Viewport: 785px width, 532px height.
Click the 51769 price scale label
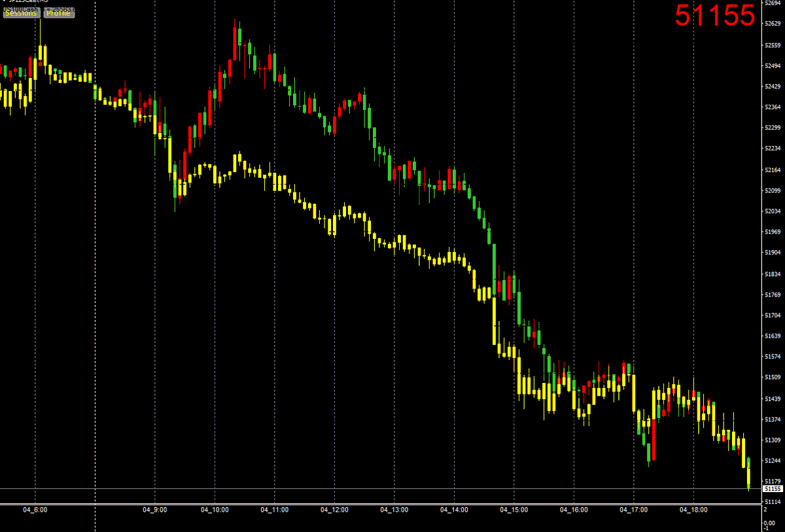coord(773,295)
